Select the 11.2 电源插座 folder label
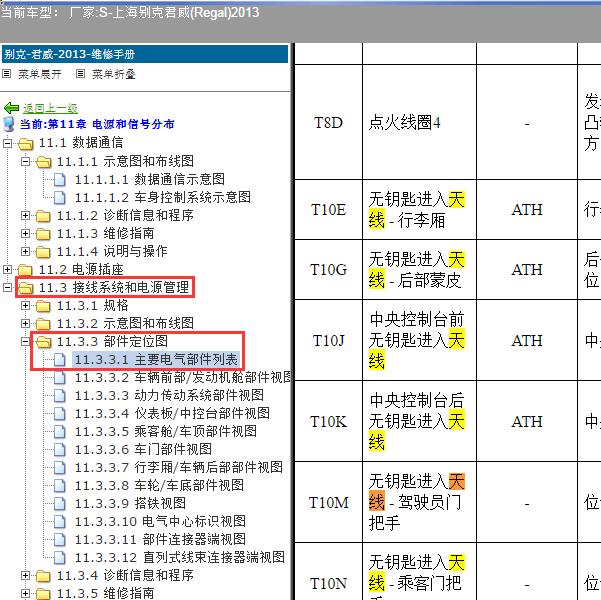Image resolution: width=601 pixels, height=600 pixels. (81, 270)
